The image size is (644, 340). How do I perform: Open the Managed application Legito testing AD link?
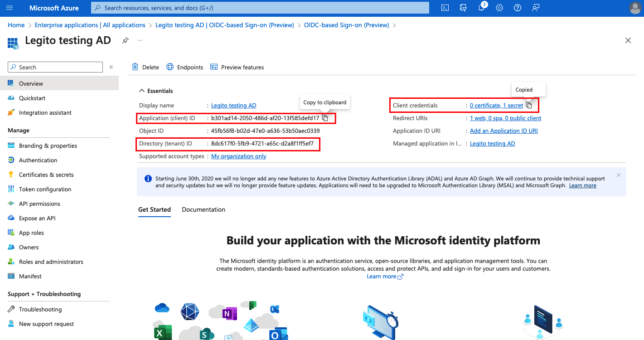pos(493,144)
